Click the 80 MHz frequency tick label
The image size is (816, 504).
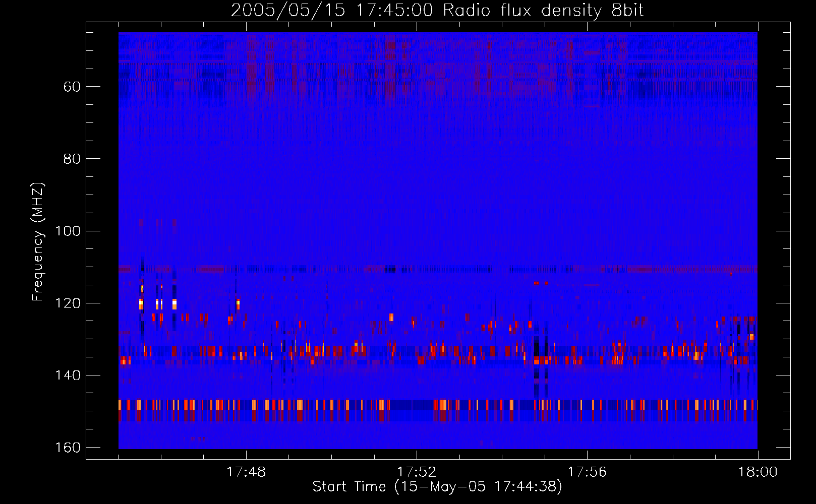tap(72, 159)
